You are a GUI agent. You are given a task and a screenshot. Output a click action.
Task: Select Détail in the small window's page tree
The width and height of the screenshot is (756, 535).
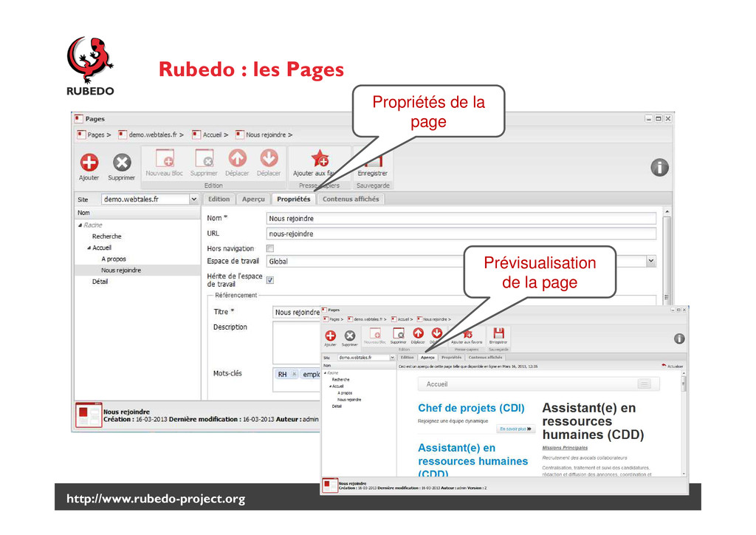click(337, 406)
